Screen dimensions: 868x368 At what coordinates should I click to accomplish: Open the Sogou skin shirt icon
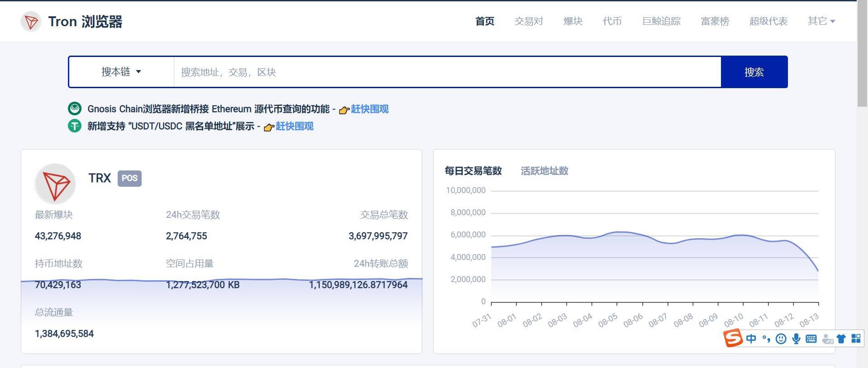pos(841,339)
